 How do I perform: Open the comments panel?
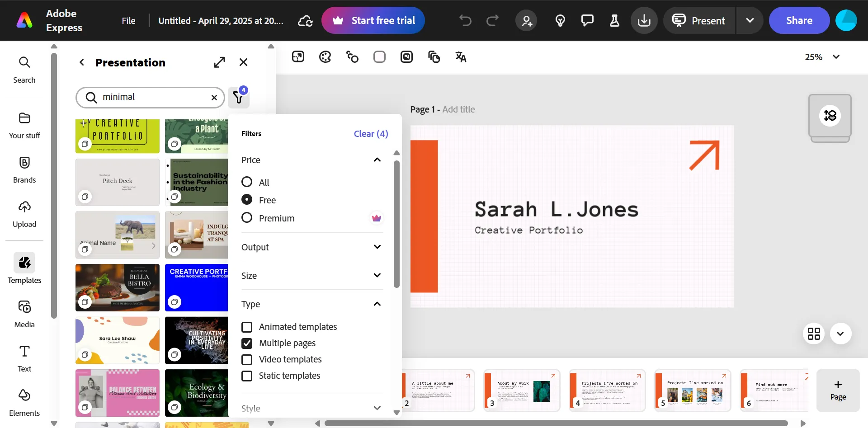[587, 20]
